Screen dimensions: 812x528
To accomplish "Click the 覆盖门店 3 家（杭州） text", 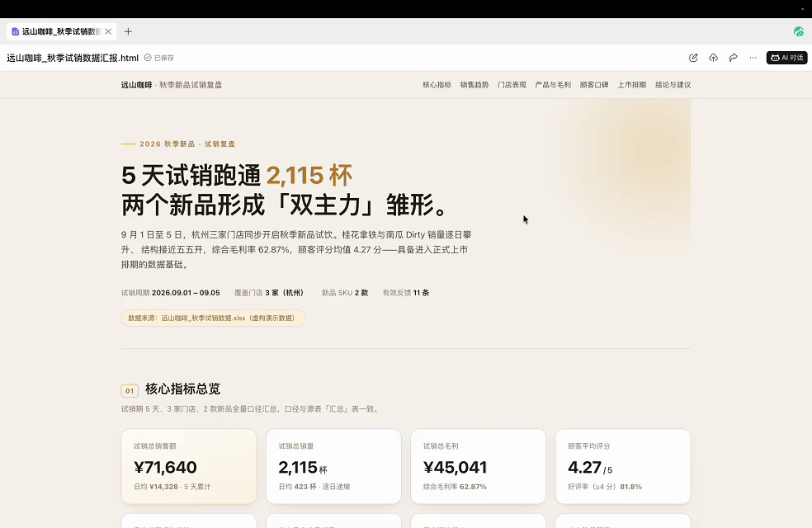I will [x=269, y=293].
